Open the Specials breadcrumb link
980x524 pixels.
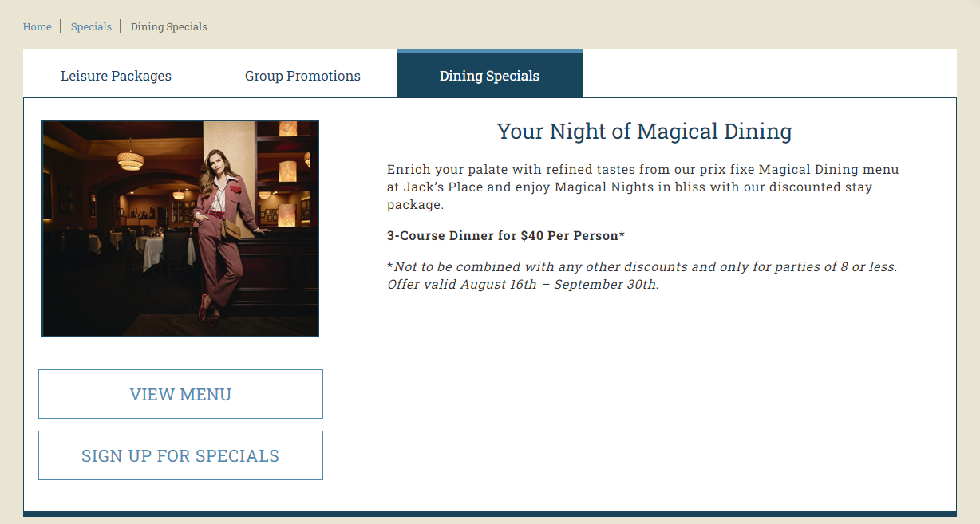coord(91,26)
